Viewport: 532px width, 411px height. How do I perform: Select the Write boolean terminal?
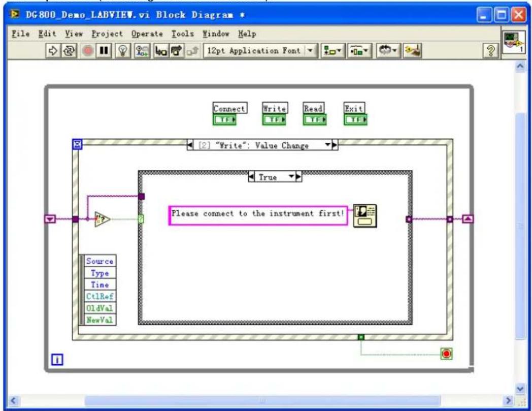point(274,119)
